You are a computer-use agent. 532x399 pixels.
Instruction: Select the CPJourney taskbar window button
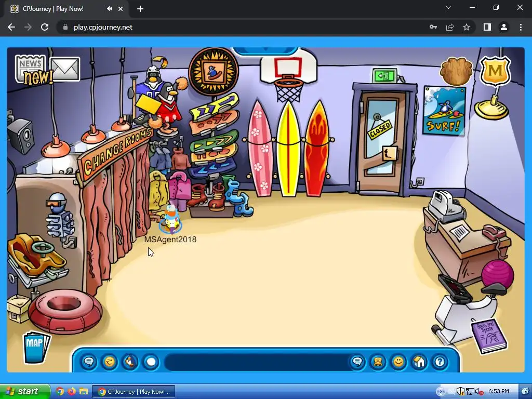[134, 392]
